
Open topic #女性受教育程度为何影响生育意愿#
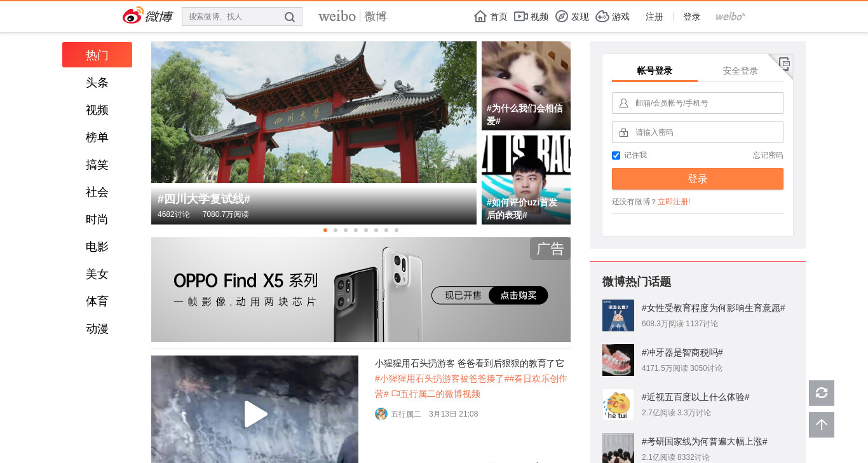(x=713, y=308)
